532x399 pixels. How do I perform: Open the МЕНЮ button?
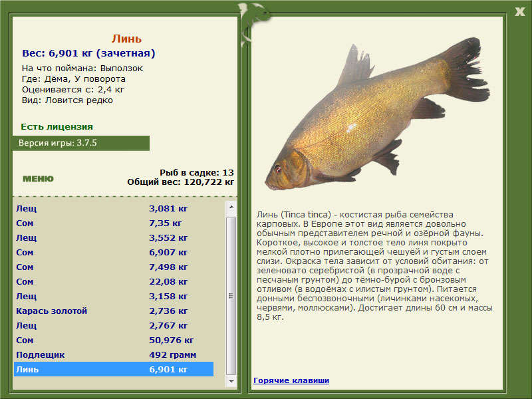tap(39, 179)
